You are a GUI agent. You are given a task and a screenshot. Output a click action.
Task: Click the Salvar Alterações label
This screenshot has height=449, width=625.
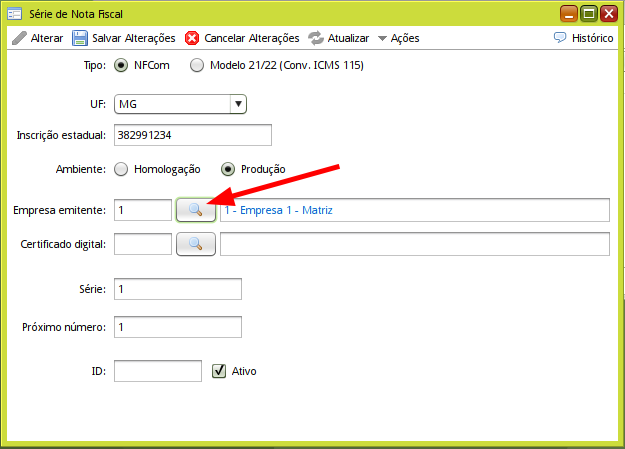(134, 38)
